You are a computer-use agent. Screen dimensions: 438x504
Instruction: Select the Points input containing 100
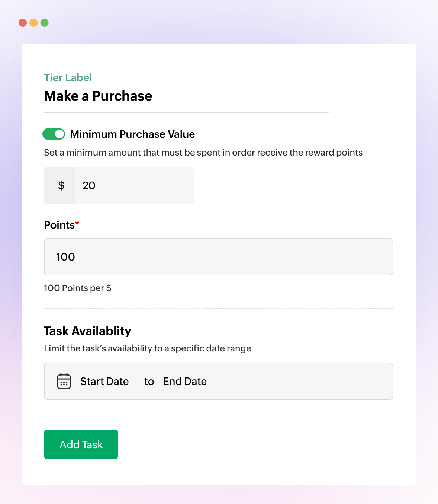click(x=219, y=257)
